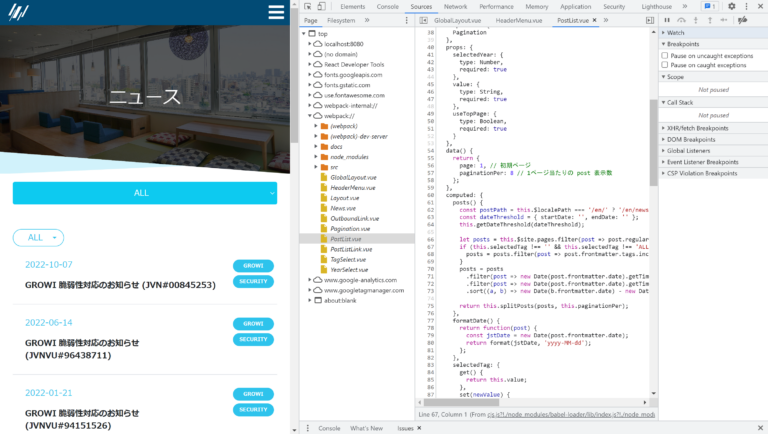
Task: Click the deactivate breakpoints icon
Action: click(740, 19)
